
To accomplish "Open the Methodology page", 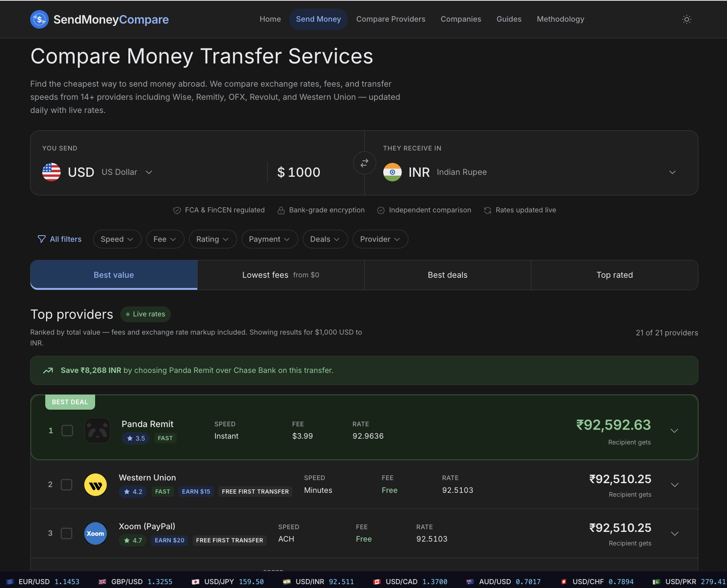I will tap(560, 19).
